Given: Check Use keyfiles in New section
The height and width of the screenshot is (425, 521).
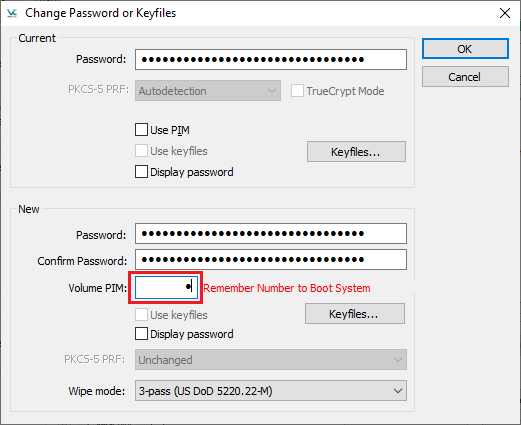Looking at the screenshot, I should (141, 315).
